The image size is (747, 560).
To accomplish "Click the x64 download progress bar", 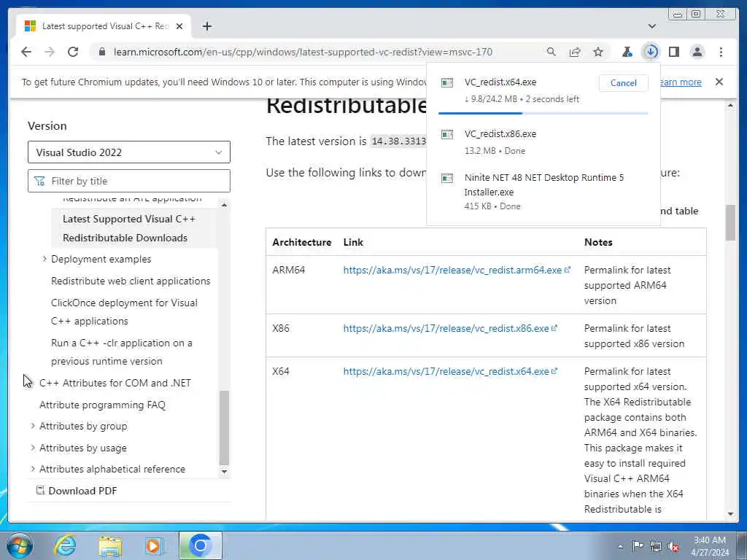I will [543, 113].
